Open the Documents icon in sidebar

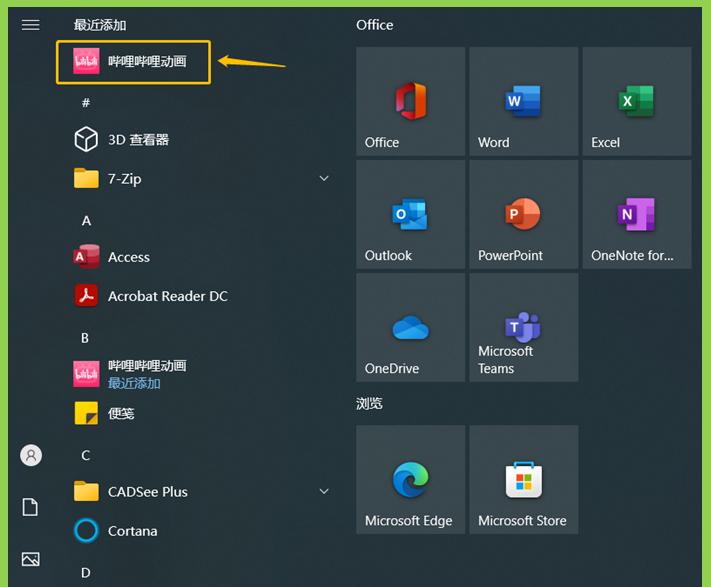(x=30, y=507)
